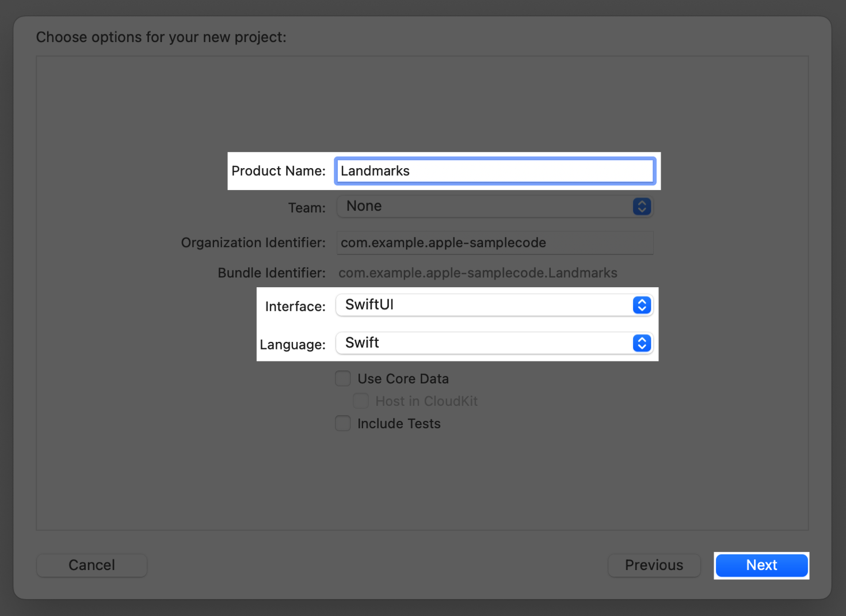846x616 pixels.
Task: Go back with the Previous button
Action: pos(654,565)
